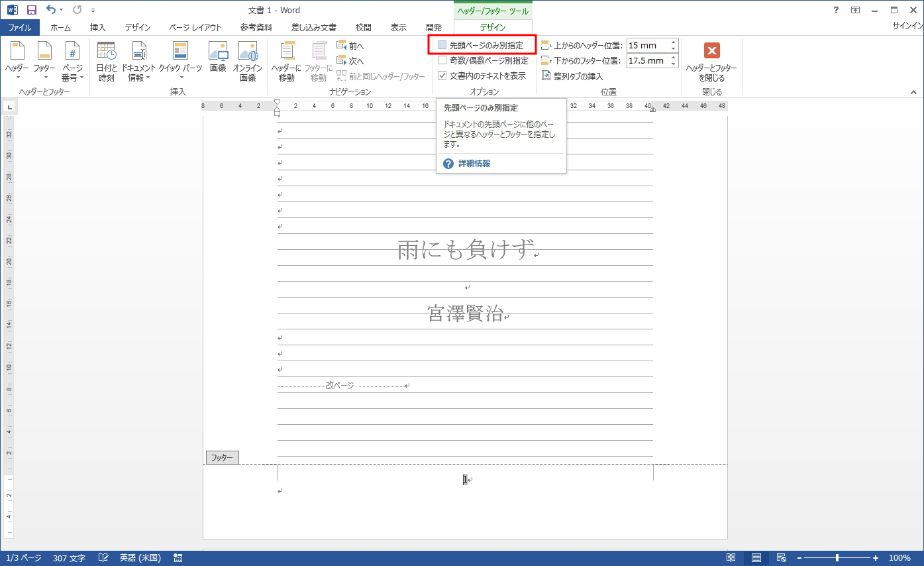Click the author name 宮澤賢治 text
This screenshot has height=566, width=924.
click(465, 313)
